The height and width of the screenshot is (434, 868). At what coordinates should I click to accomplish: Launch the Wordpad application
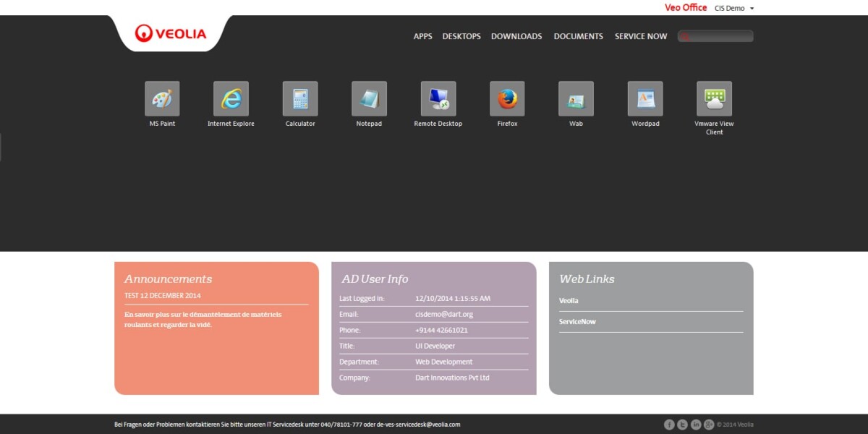(645, 99)
